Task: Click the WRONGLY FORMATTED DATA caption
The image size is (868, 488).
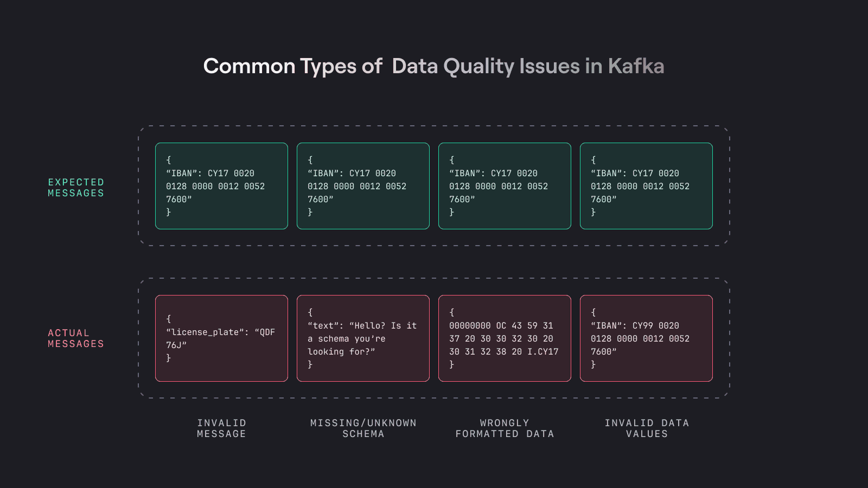Action: pyautogui.click(x=505, y=428)
